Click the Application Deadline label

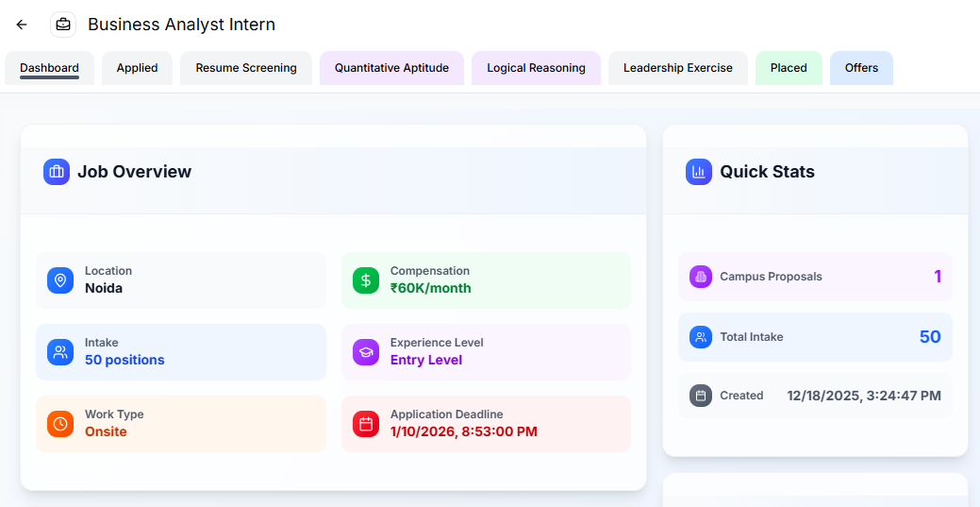[446, 414]
